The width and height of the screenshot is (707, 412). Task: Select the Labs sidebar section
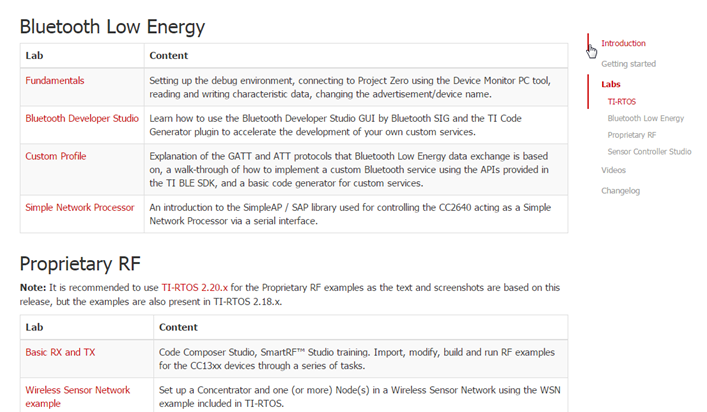[611, 85]
